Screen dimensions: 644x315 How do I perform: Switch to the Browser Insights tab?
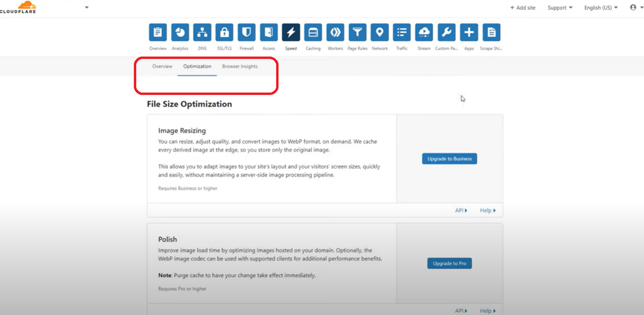pos(240,66)
